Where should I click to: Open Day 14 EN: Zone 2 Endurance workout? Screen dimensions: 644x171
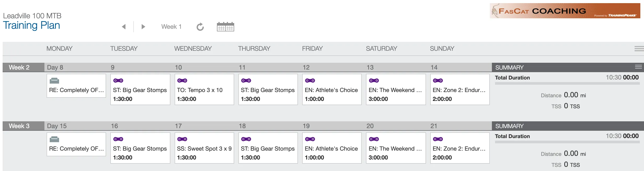[x=460, y=89]
